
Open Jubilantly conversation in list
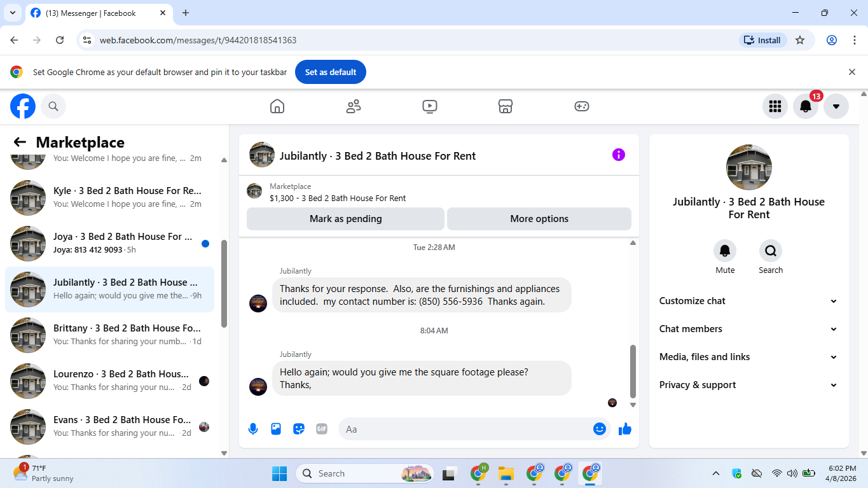pos(109,289)
